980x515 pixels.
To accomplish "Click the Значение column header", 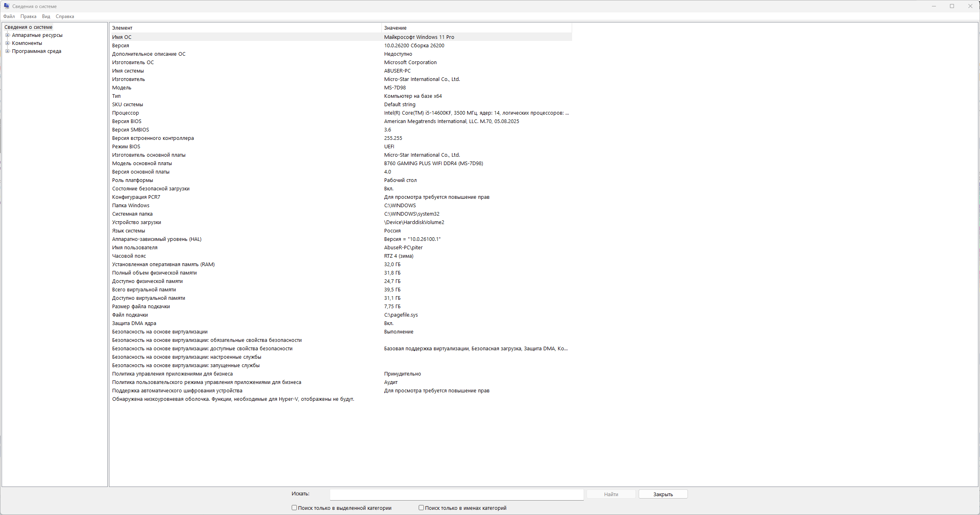I will click(477, 28).
